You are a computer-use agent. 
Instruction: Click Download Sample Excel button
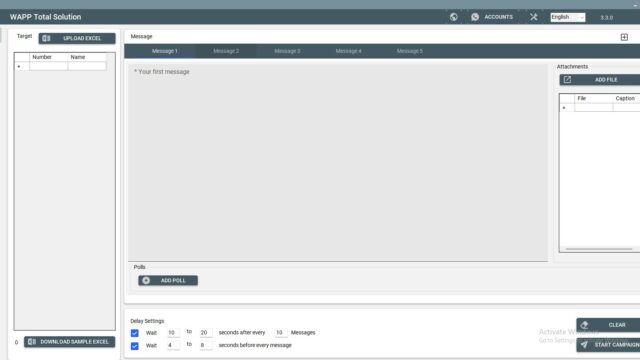pos(69,342)
